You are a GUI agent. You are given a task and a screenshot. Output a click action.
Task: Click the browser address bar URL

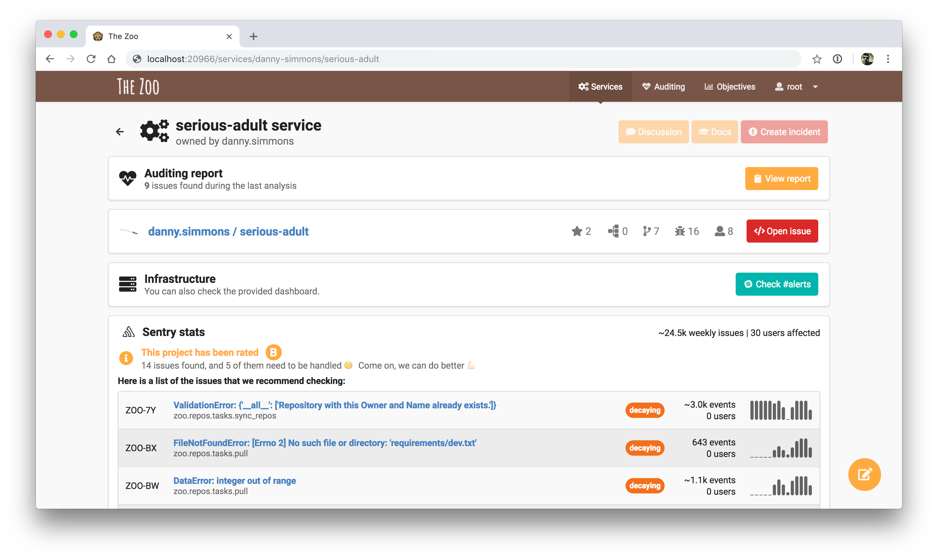pyautogui.click(x=263, y=59)
